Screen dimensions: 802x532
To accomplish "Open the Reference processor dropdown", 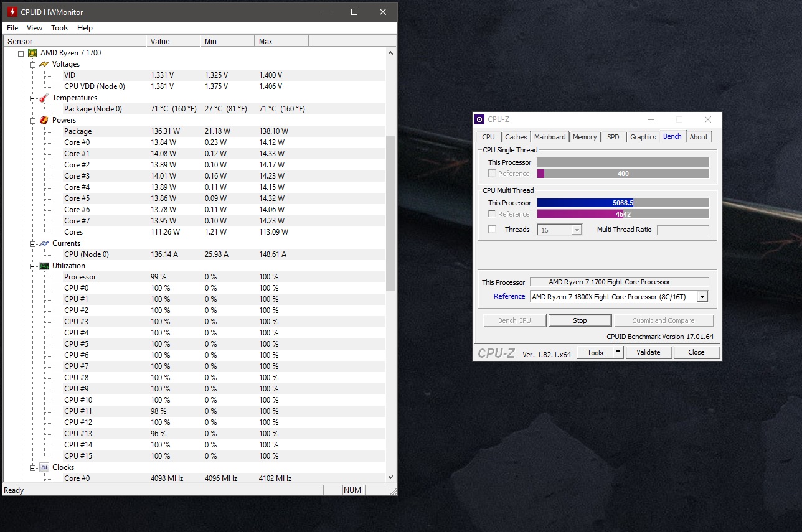I will pos(702,297).
